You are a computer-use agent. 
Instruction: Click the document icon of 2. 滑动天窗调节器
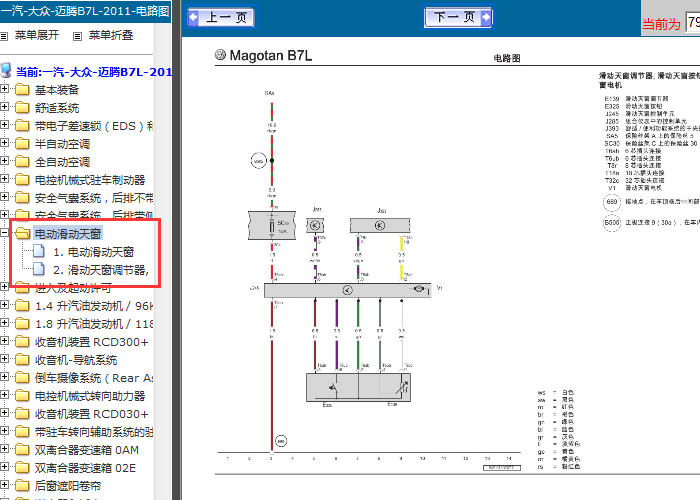(39, 269)
